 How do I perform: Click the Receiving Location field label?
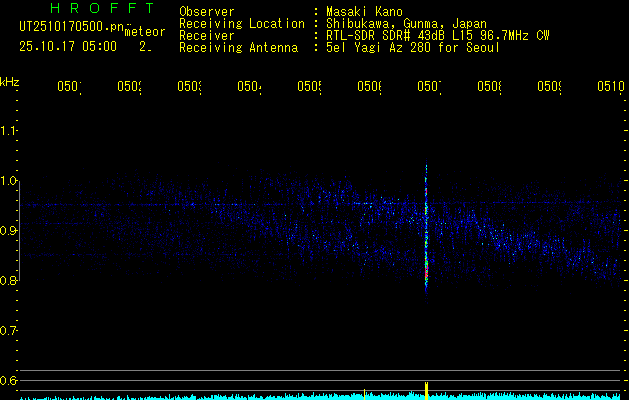tap(241, 23)
